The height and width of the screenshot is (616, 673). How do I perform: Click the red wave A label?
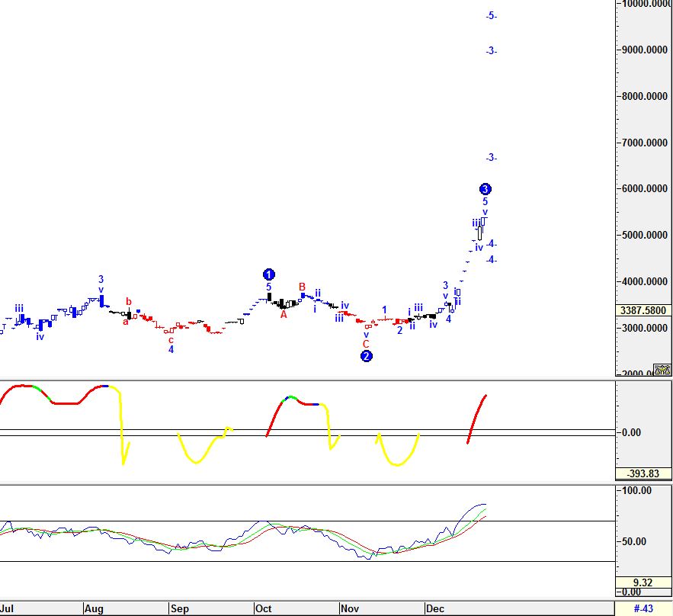coord(284,314)
